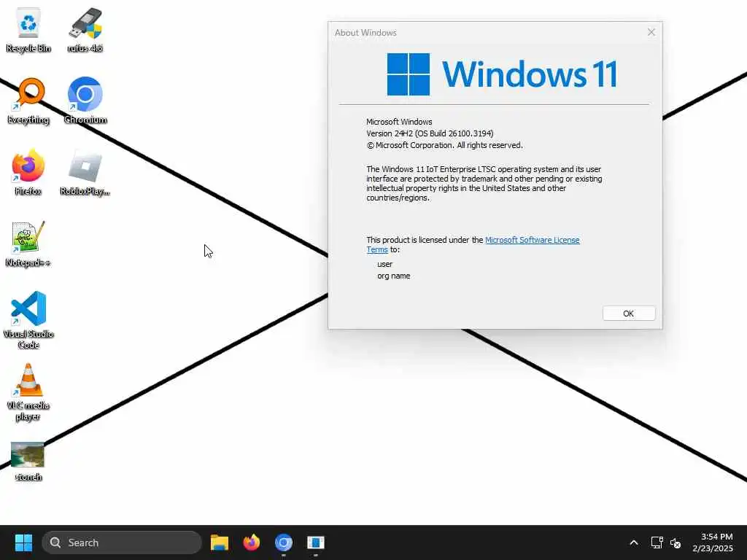Click the 'org name' licensee text
Image resolution: width=747 pixels, height=560 pixels.
[x=393, y=276]
